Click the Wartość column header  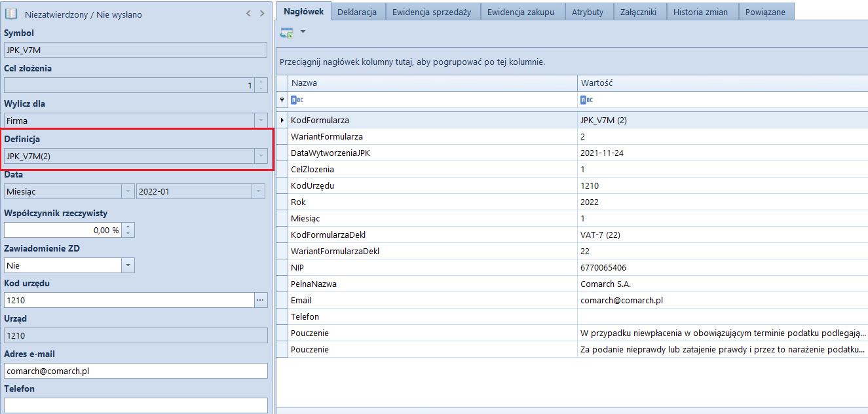click(721, 83)
